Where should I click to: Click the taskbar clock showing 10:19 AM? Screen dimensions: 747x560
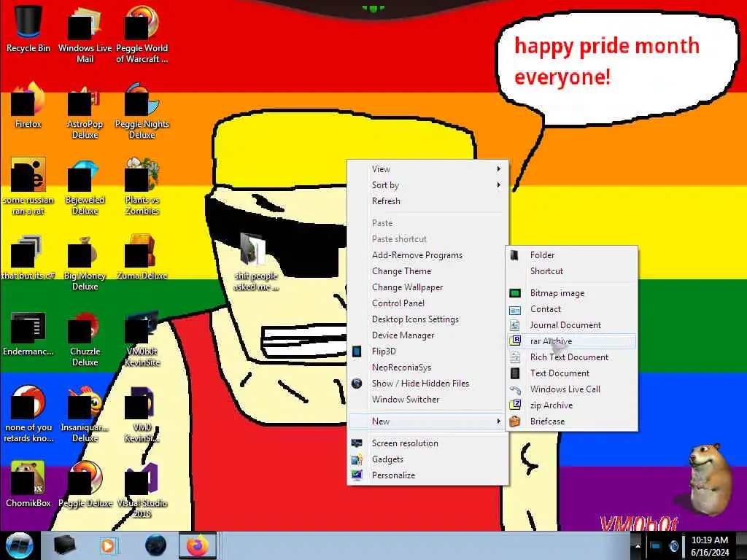click(x=710, y=546)
